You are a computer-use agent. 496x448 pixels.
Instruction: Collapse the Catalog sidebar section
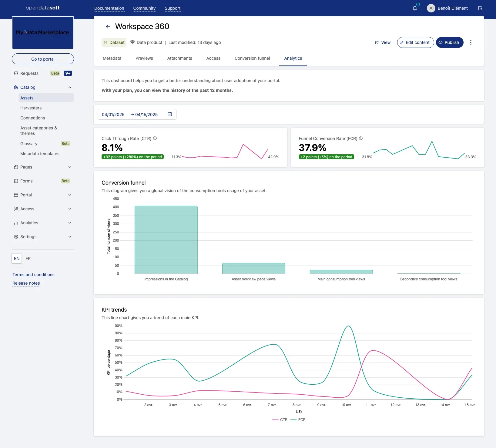pyautogui.click(x=70, y=87)
